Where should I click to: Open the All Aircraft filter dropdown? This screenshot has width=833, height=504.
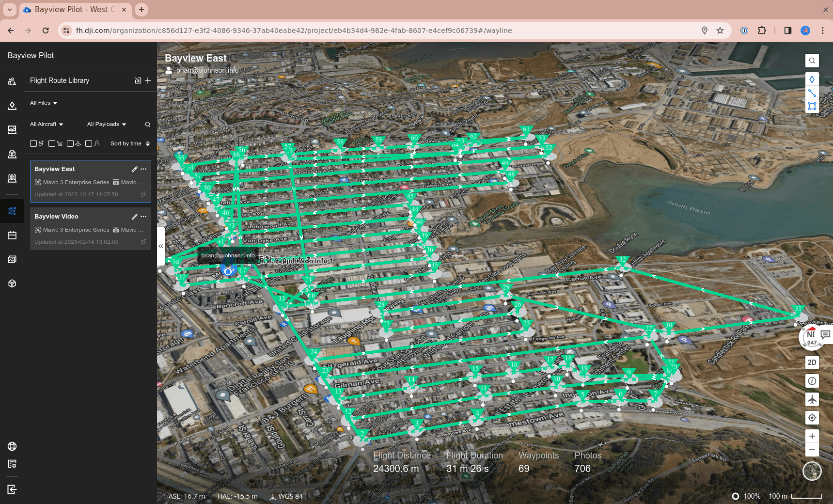click(47, 124)
